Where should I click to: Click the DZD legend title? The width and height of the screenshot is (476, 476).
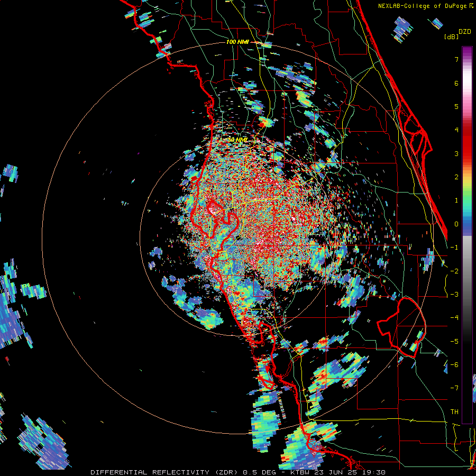tap(465, 31)
